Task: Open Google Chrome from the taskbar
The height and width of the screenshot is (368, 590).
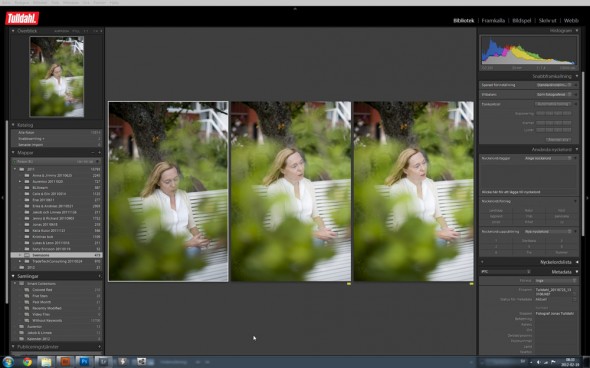Action: [27, 362]
